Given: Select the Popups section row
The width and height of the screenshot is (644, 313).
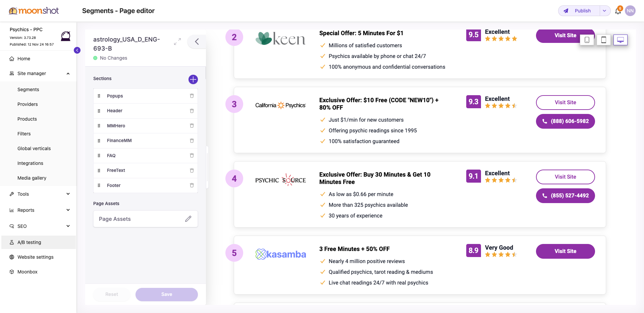Looking at the screenshot, I should tap(146, 96).
